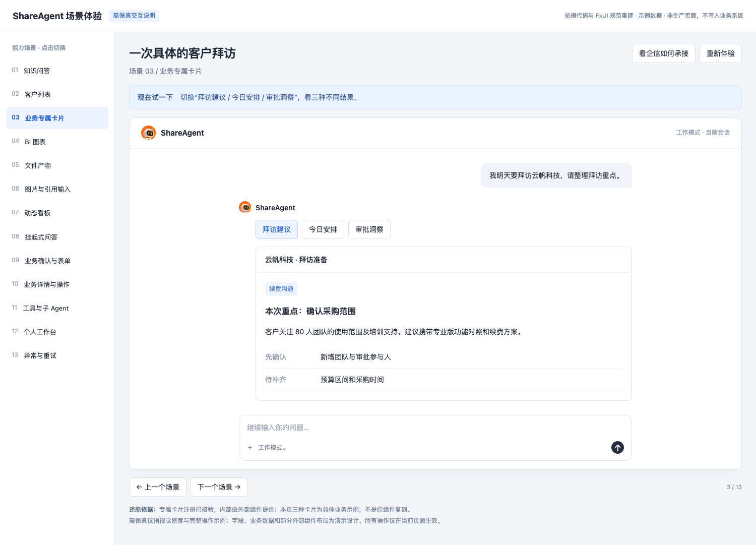Click the 本次重点：确认采购范围 heading
The height and width of the screenshot is (545, 756).
(310, 311)
